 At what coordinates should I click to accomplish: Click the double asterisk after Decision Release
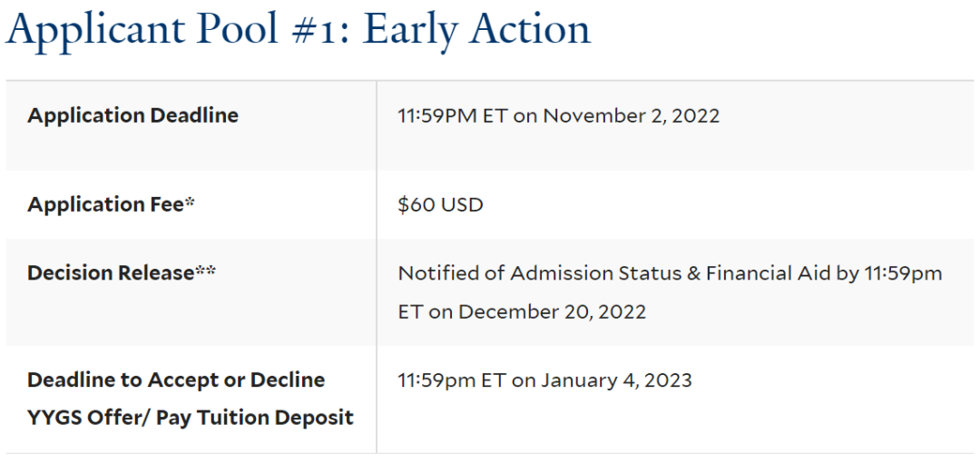(206, 271)
